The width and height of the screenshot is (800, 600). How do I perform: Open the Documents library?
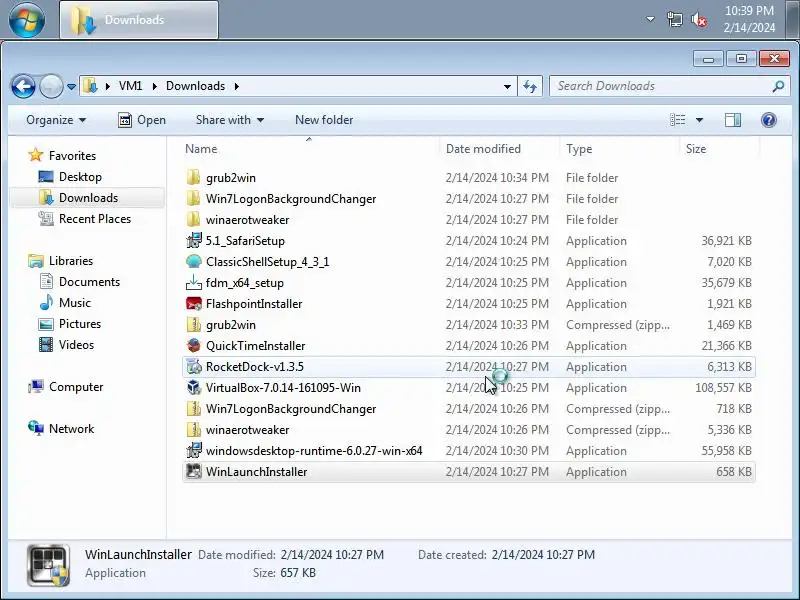point(89,282)
